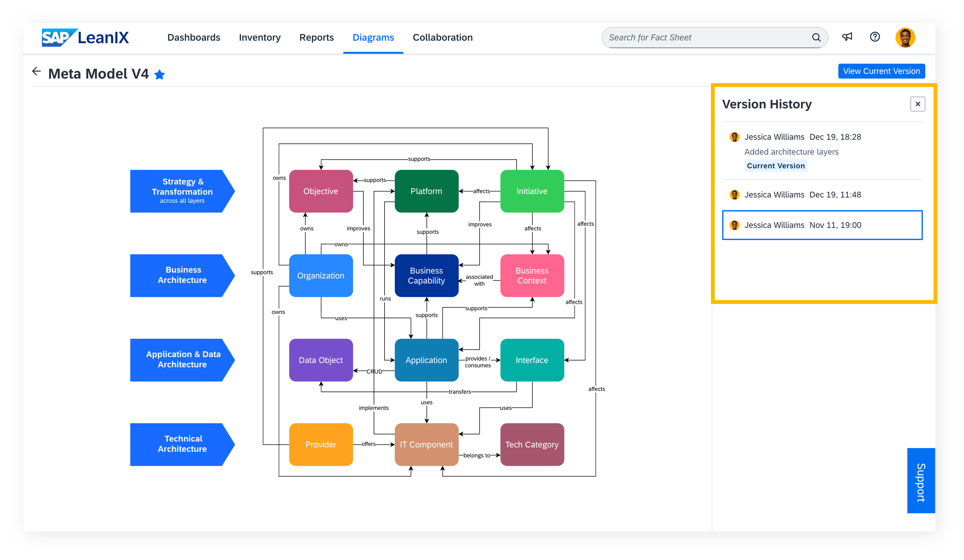
Task: Close the Version History panel
Action: pos(917,104)
